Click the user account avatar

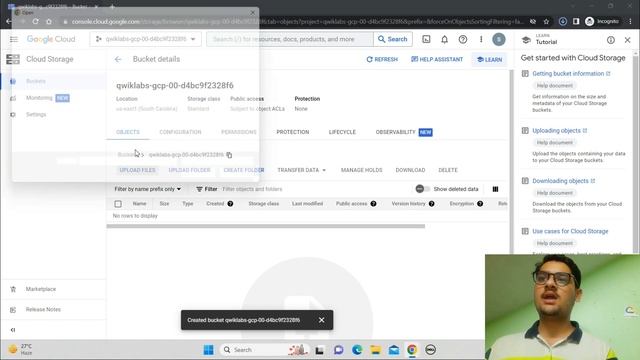pyautogui.click(x=499, y=39)
